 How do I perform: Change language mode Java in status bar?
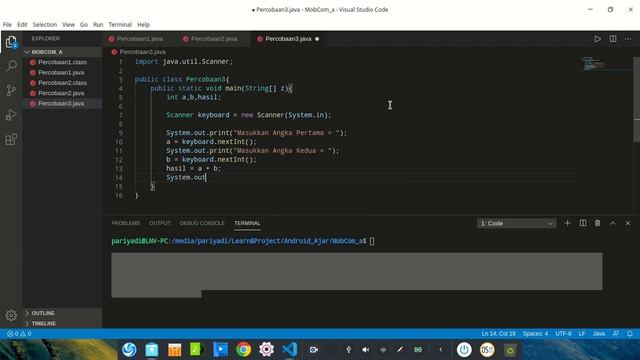click(599, 333)
